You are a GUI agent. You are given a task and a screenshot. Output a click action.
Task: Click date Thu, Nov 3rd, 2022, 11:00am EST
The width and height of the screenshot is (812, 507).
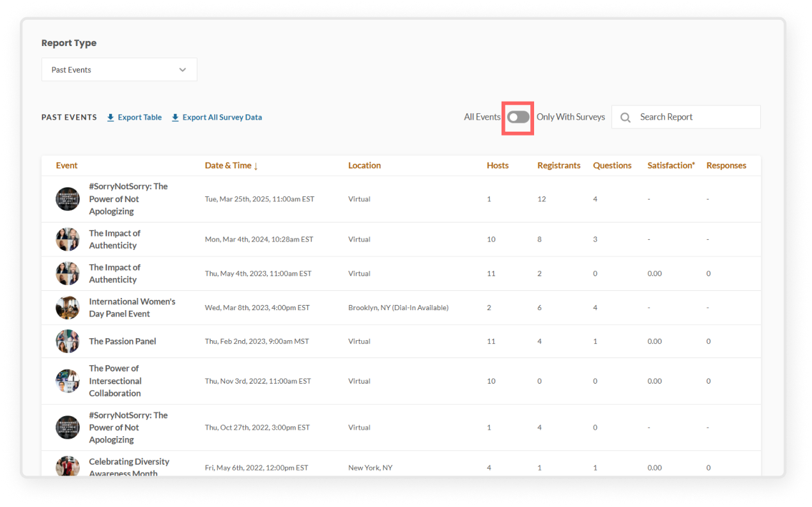[x=258, y=381]
